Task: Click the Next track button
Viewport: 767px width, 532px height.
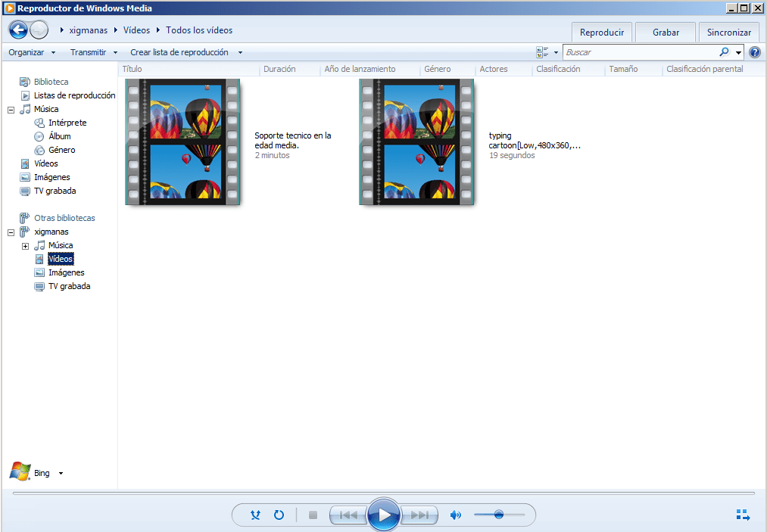Action: (419, 515)
